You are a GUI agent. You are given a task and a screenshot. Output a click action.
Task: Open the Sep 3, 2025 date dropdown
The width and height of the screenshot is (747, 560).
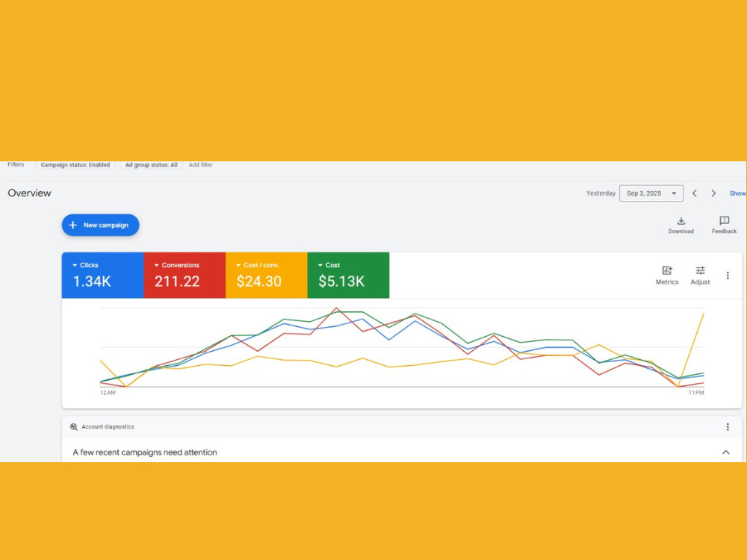pos(651,193)
